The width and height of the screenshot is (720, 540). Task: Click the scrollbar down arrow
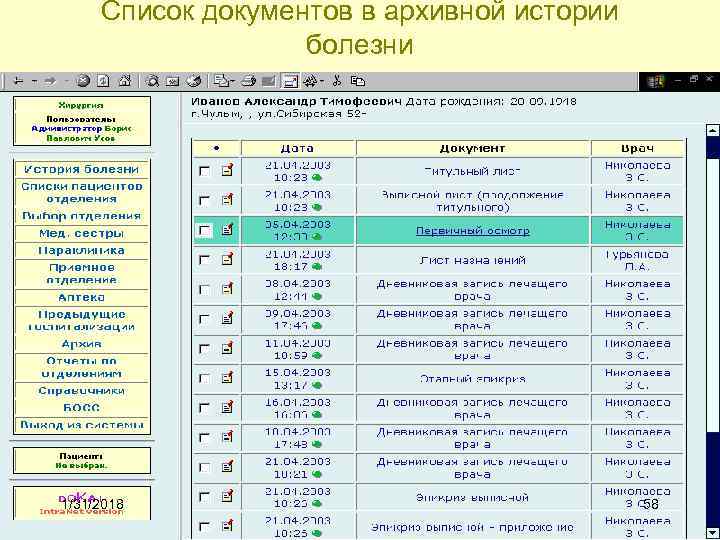click(x=713, y=533)
